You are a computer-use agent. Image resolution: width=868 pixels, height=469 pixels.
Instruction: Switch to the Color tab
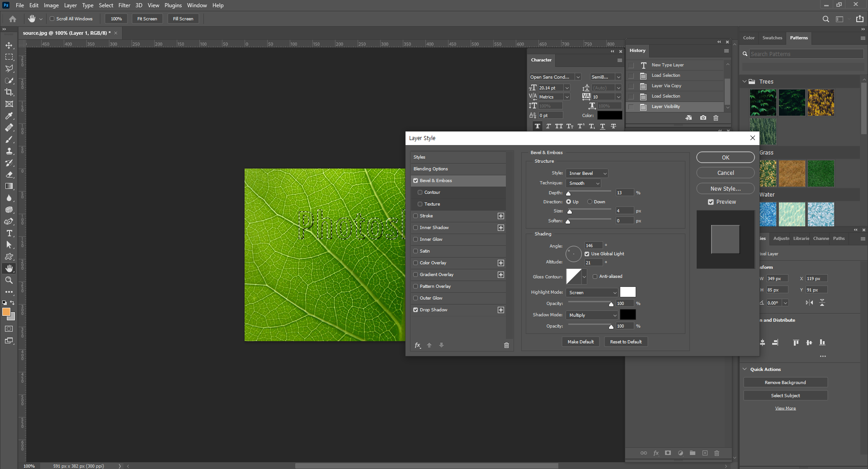pyautogui.click(x=749, y=38)
